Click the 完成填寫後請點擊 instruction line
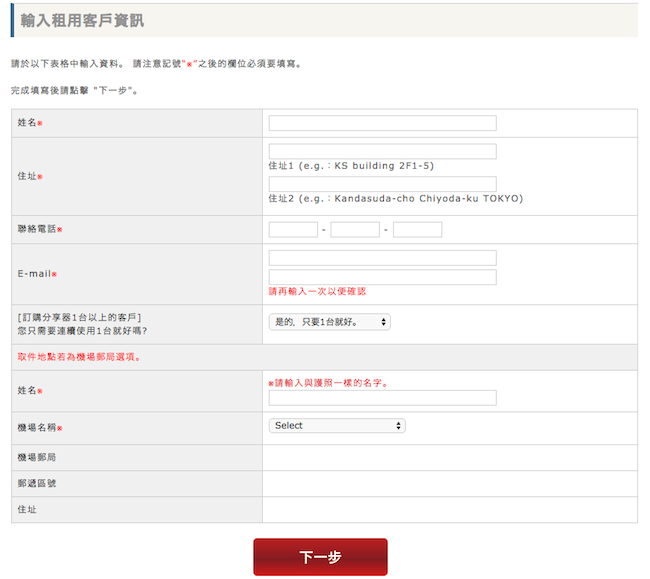Image resolution: width=650 pixels, height=579 pixels. (x=74, y=90)
